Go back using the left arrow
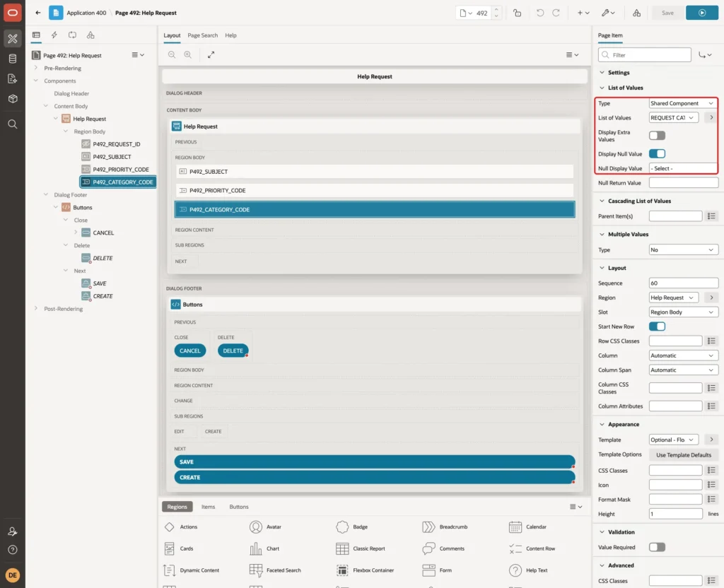 (x=38, y=13)
